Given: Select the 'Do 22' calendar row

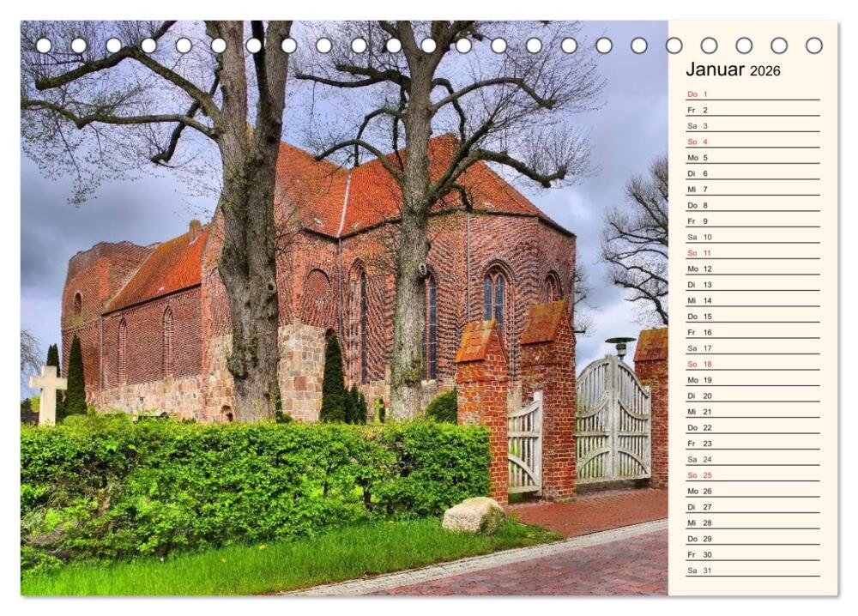Looking at the screenshot, I should [753, 427].
